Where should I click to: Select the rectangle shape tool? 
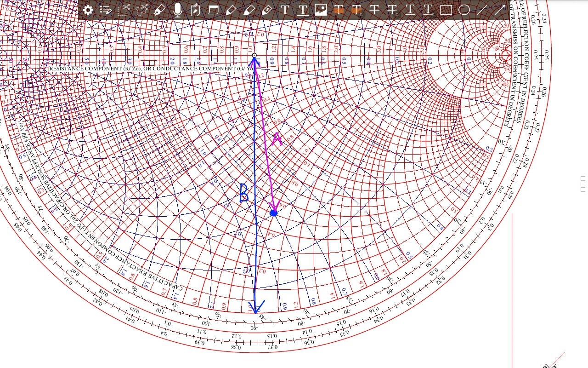(446, 10)
